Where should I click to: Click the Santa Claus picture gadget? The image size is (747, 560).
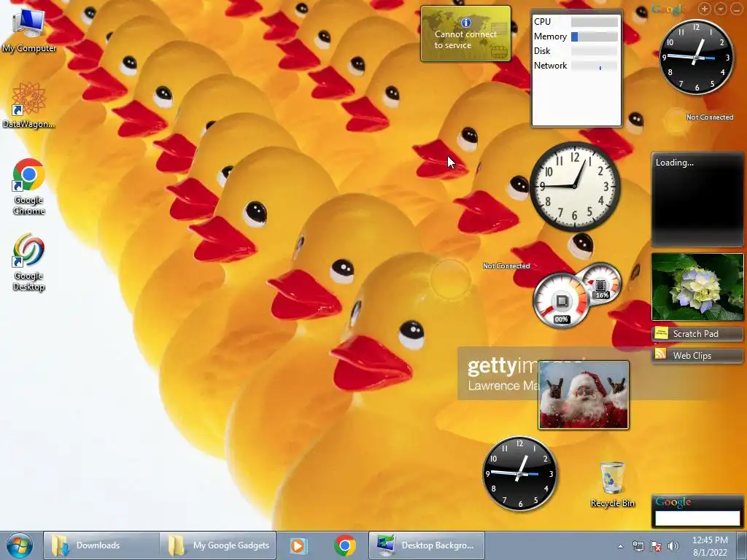584,395
